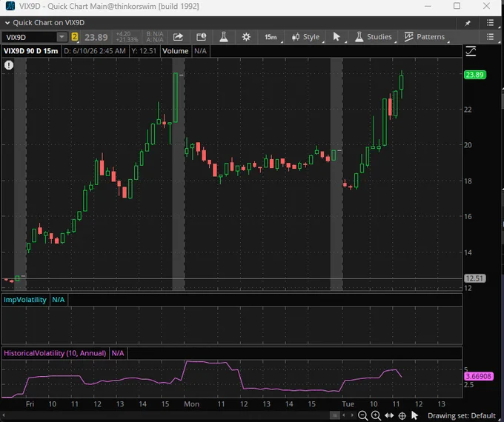The image size is (504, 422).
Task: Click HistoricalVolatility (10, Annual) study label
Action: pyautogui.click(x=55, y=353)
